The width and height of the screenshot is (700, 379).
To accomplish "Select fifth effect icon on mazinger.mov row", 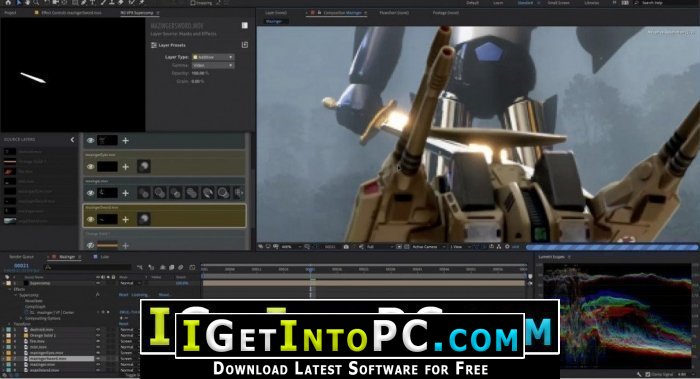I will coord(208,193).
